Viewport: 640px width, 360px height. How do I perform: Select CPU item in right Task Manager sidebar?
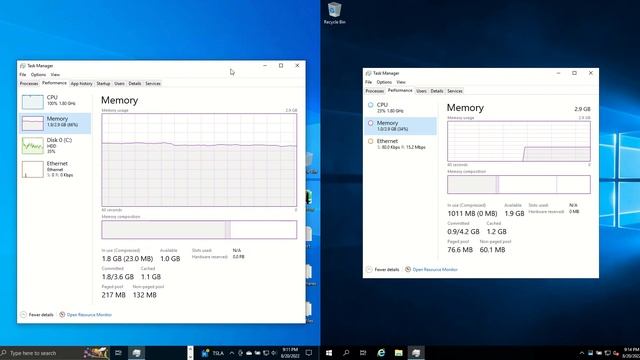point(400,108)
